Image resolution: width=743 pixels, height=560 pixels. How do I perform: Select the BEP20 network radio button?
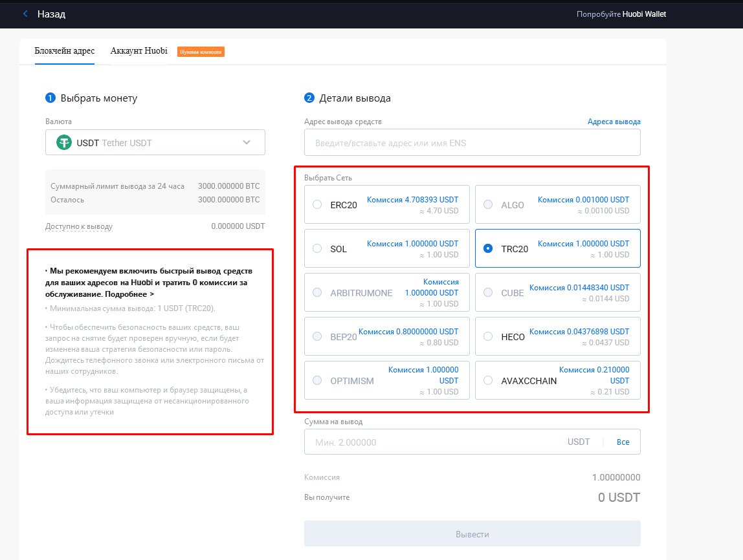317,336
